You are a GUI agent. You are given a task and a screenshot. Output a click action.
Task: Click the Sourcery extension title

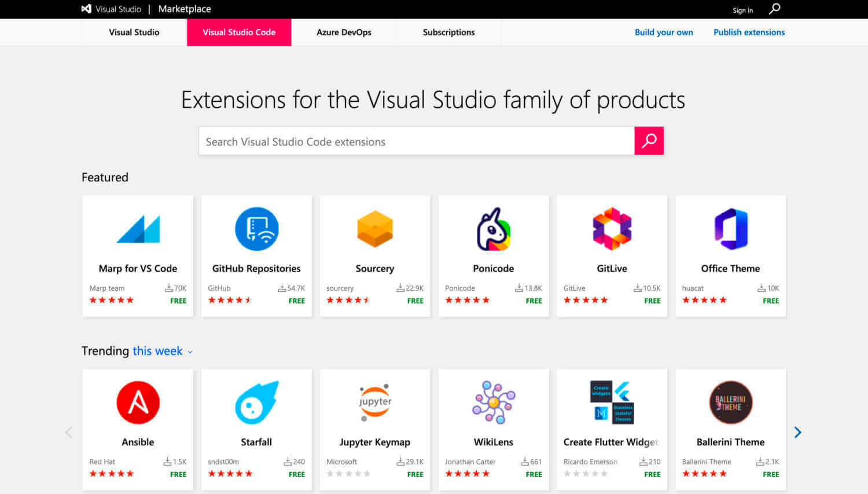[x=375, y=268]
